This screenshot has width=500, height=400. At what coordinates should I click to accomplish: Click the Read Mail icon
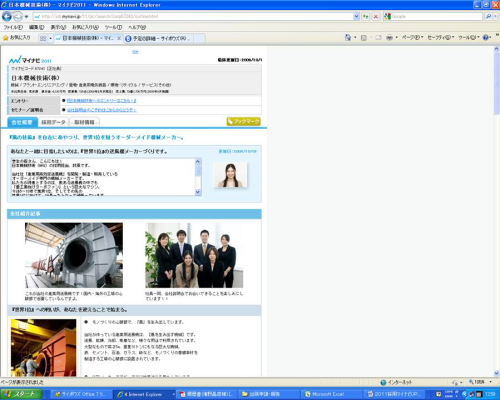click(378, 38)
